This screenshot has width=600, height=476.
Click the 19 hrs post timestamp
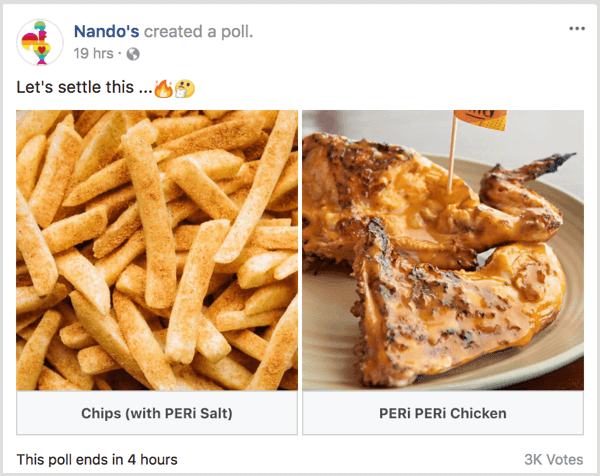click(93, 53)
